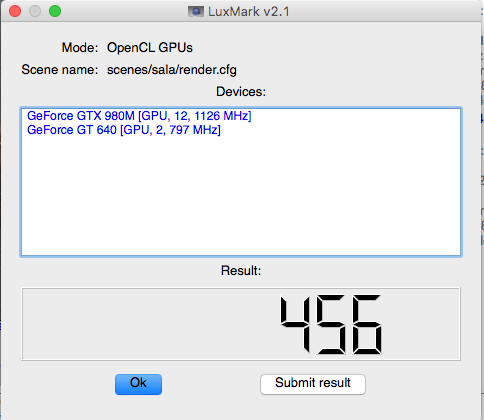Click the scene name scenes/sala/render.cfg text
This screenshot has width=484, height=420.
click(172, 70)
